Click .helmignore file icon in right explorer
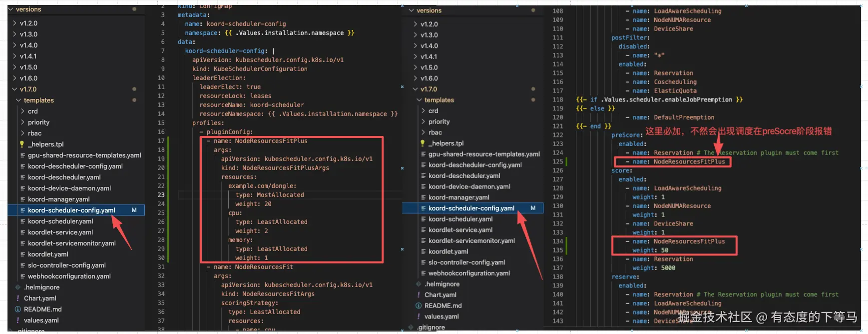This screenshot has width=868, height=334. point(419,284)
